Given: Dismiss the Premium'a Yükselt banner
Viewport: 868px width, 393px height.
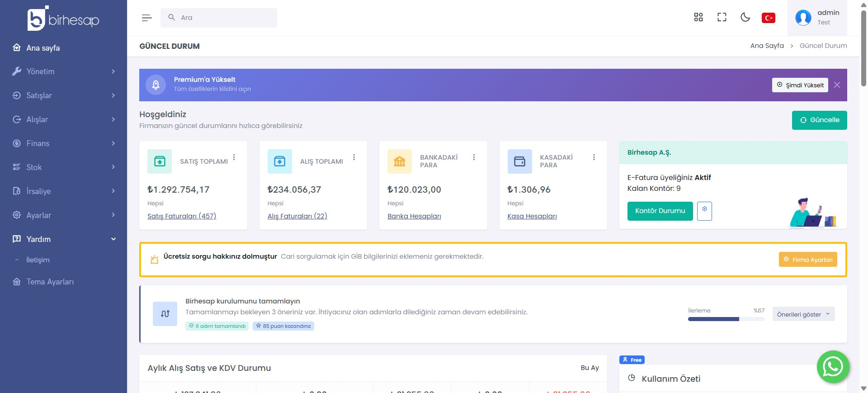Looking at the screenshot, I should tap(837, 85).
